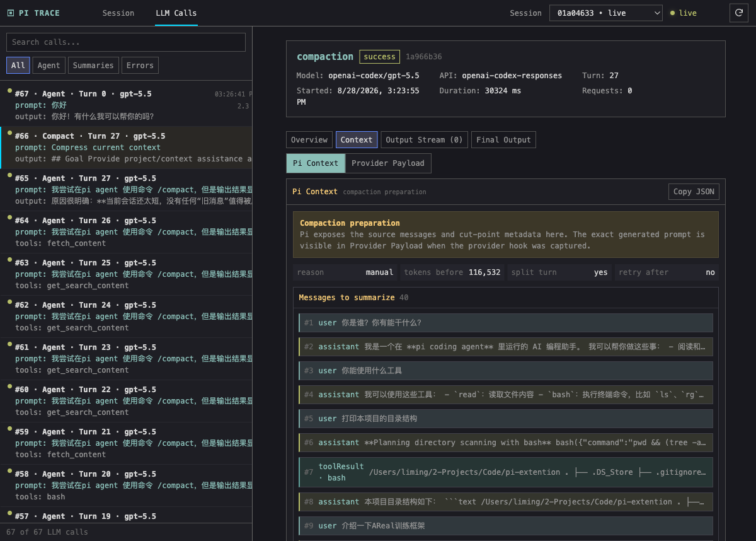Click the success status badge

pyautogui.click(x=380, y=57)
